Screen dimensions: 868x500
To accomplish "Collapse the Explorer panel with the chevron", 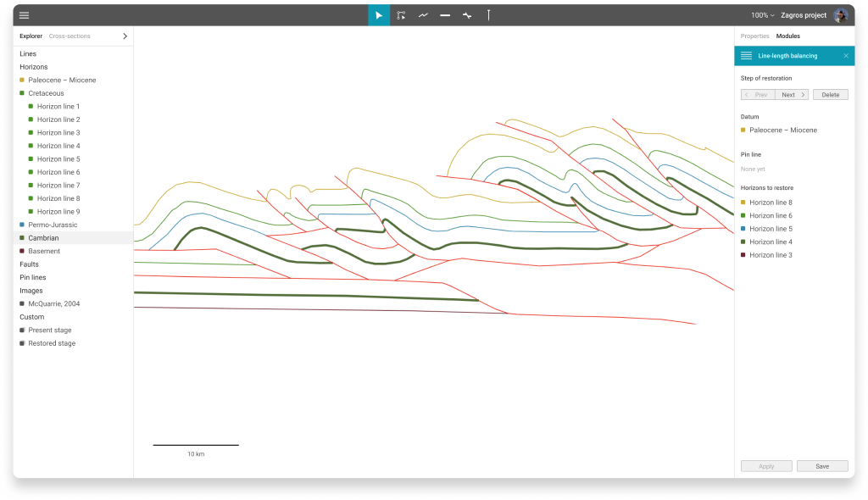I will [x=125, y=36].
